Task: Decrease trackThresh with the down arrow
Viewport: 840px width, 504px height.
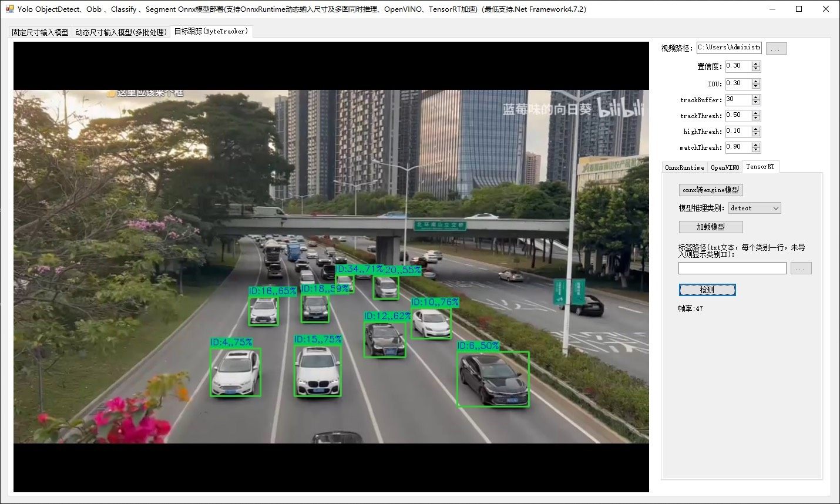Action: 756,119
